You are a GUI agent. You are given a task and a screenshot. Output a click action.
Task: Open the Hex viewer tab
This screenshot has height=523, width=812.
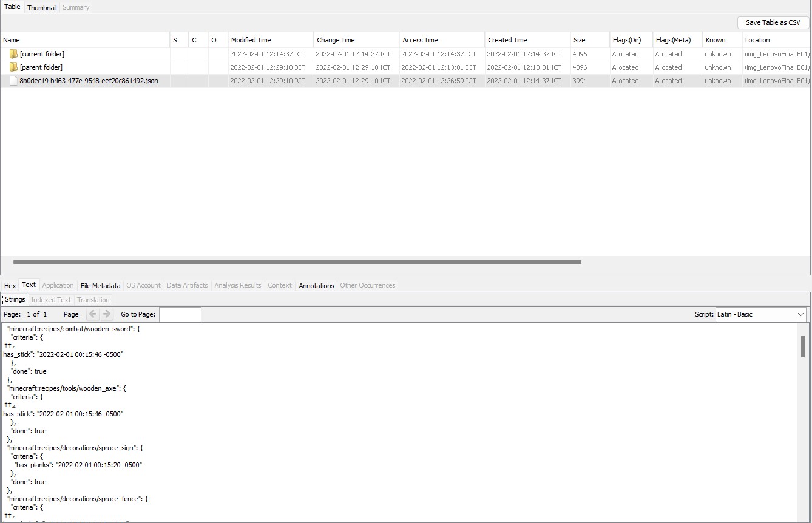pos(10,285)
